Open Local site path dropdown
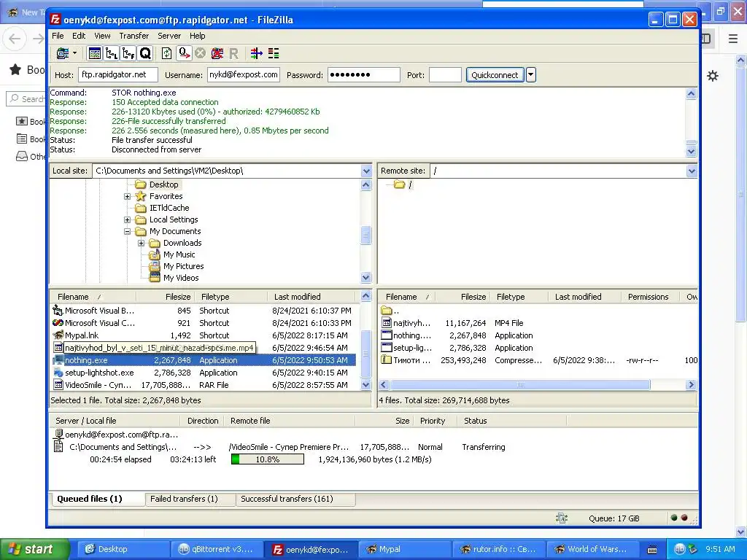 point(366,171)
